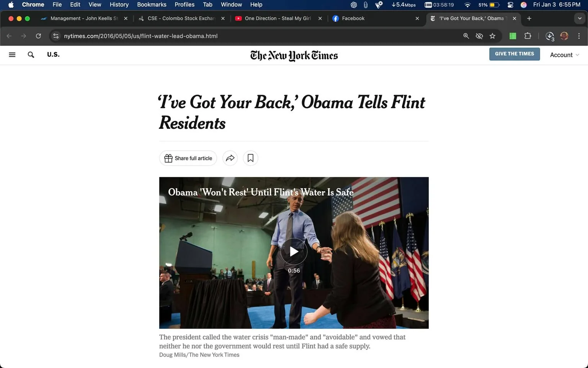Expand Chrome tab search dropdown
Viewport: 588px width, 368px height.
coord(580,18)
